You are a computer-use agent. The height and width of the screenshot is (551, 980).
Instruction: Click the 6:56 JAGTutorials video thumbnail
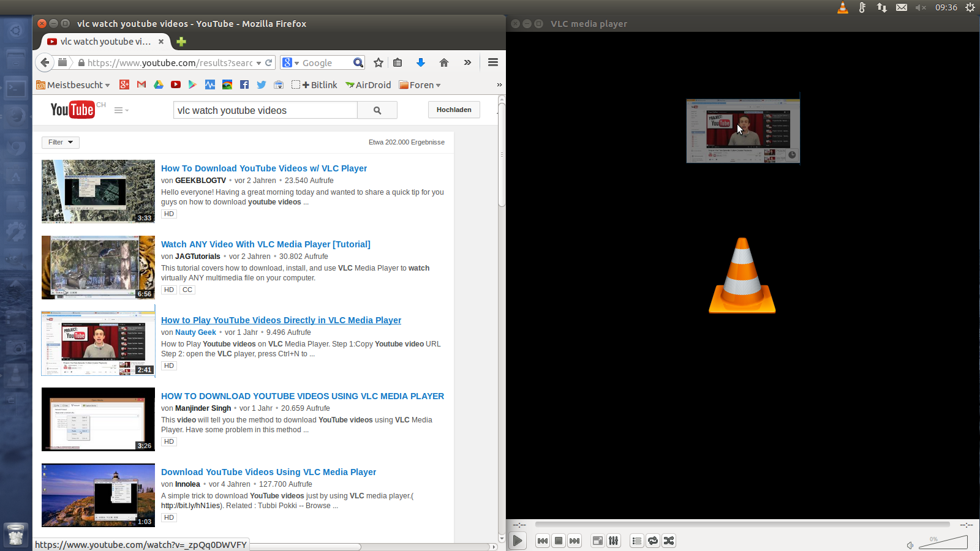click(98, 268)
